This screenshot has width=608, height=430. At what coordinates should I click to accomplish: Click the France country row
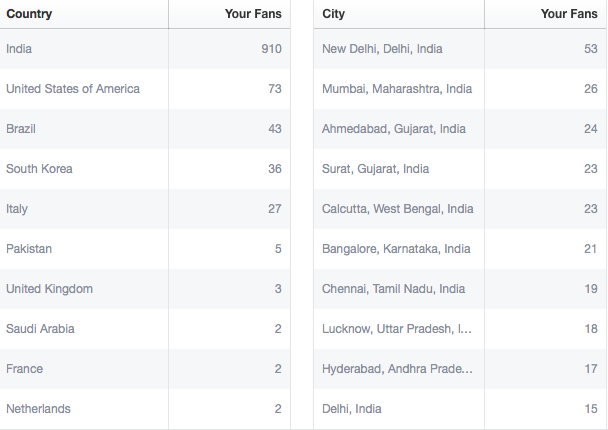point(145,368)
